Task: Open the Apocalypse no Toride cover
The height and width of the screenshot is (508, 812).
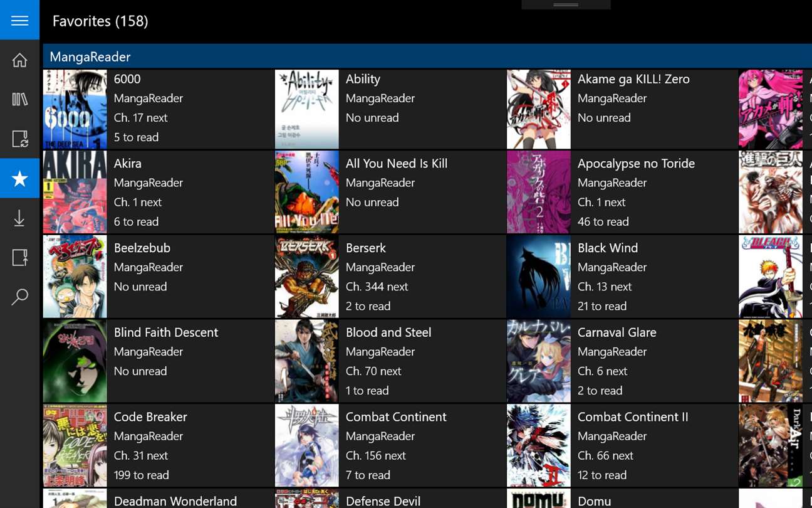Action: [x=539, y=193]
